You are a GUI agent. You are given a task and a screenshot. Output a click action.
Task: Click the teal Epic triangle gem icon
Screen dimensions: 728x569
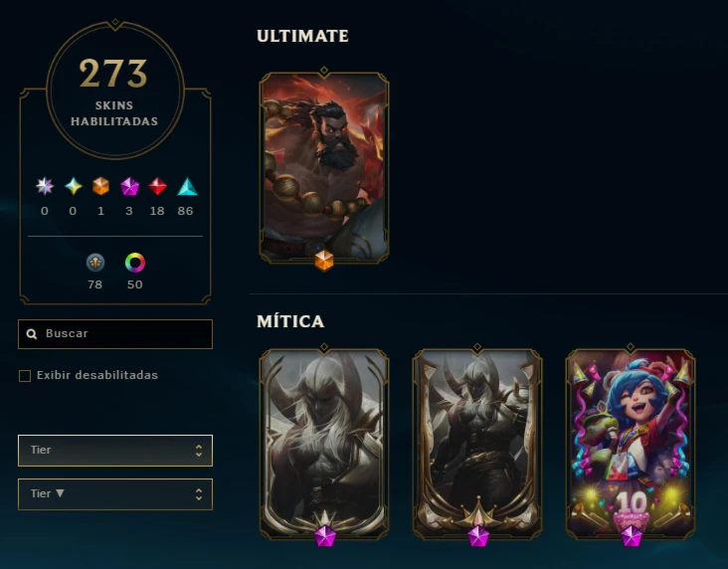187,186
